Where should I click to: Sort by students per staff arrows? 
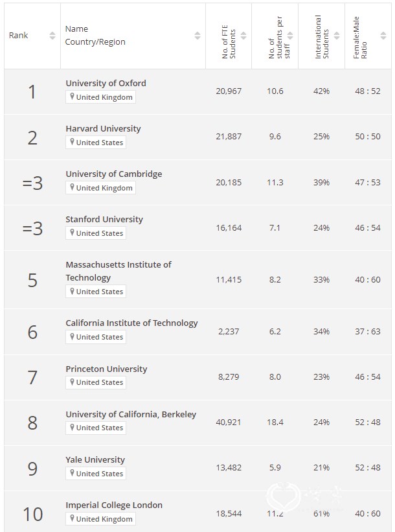click(290, 35)
